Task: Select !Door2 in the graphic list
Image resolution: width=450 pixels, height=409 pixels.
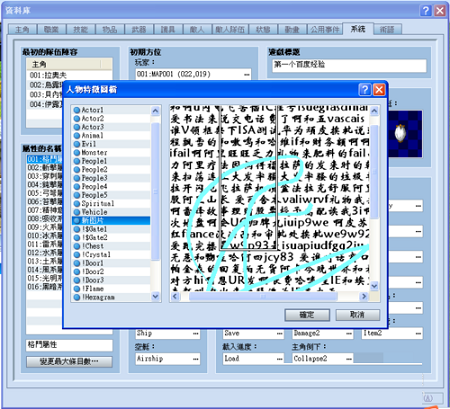Action: click(x=111, y=271)
